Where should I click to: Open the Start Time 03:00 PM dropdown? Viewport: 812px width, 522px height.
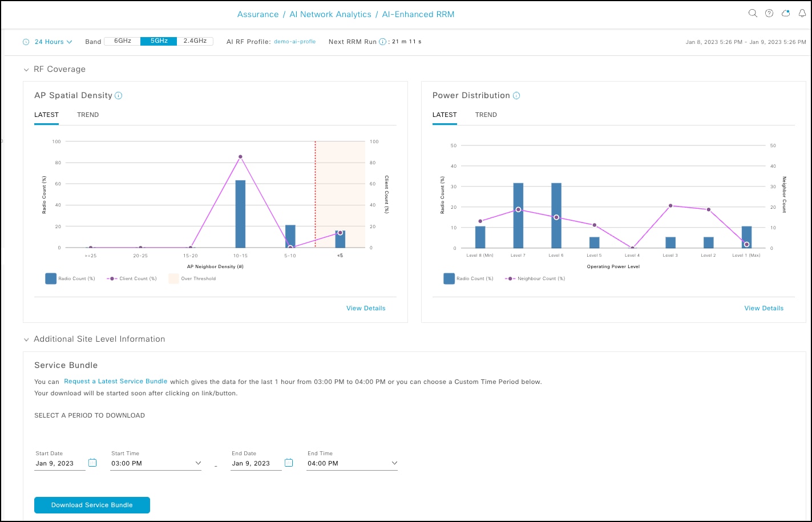(156, 463)
